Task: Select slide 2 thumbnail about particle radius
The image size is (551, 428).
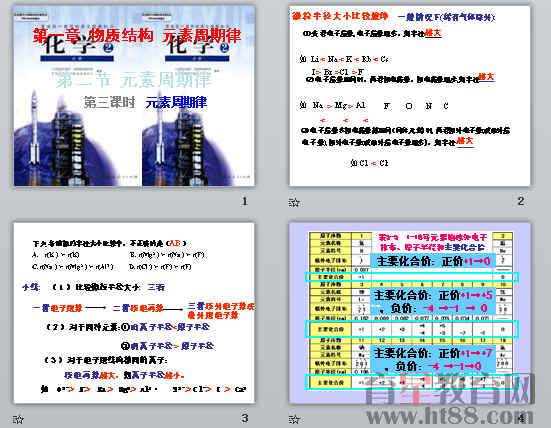Action: point(409,96)
